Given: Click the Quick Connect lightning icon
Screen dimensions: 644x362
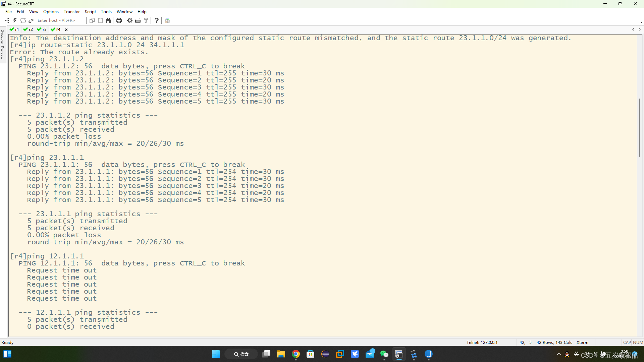Looking at the screenshot, I should (15, 20).
